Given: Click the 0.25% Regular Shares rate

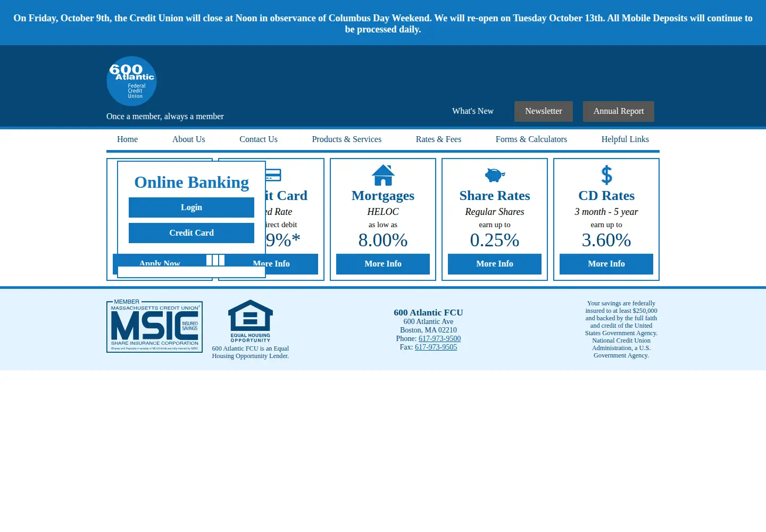Looking at the screenshot, I should click(x=495, y=240).
